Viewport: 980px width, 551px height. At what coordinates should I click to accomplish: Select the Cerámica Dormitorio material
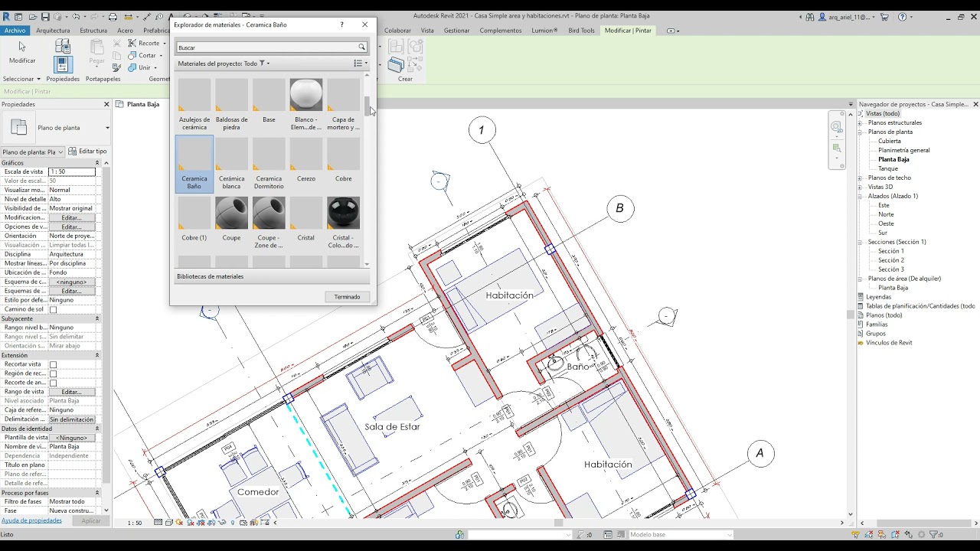click(x=269, y=163)
